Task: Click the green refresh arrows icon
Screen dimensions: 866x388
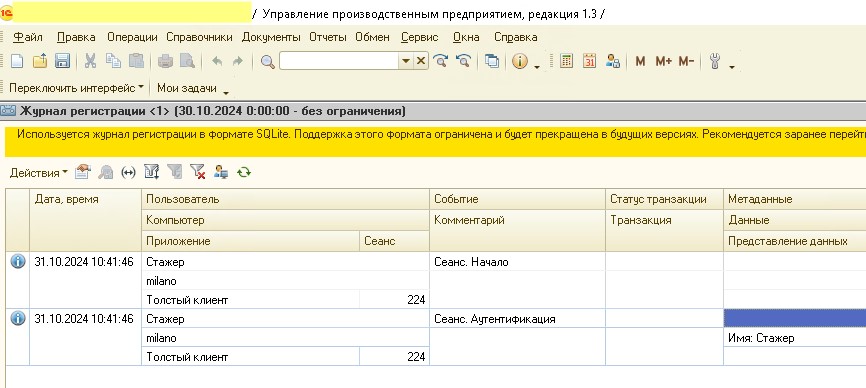Action: point(244,172)
